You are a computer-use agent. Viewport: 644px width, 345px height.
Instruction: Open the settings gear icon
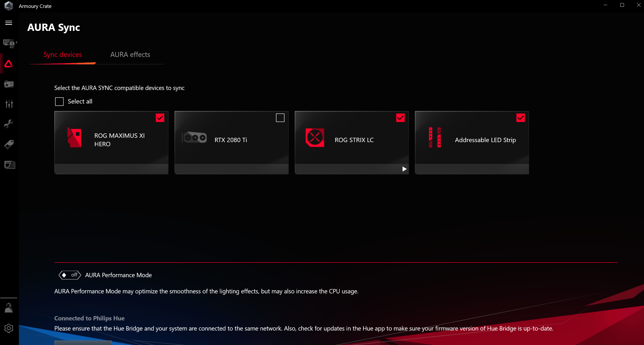tap(9, 328)
